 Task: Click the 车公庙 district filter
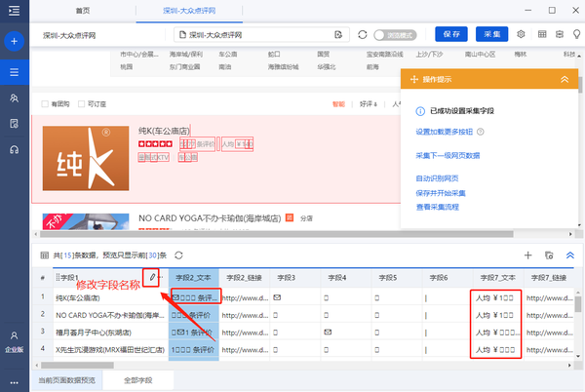[x=227, y=54]
